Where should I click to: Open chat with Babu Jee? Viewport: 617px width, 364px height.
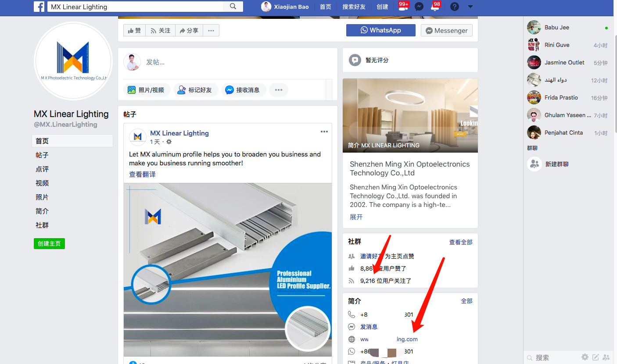pyautogui.click(x=567, y=27)
